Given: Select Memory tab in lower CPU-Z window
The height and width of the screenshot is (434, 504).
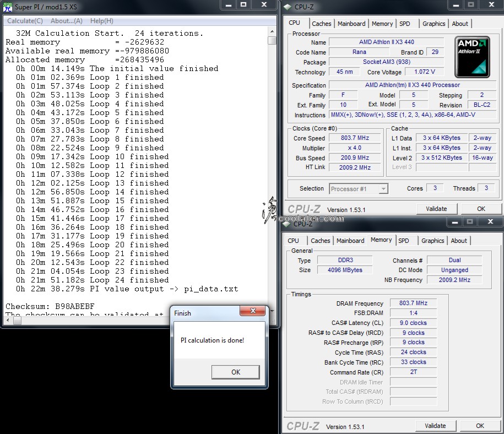Looking at the screenshot, I should click(x=381, y=240).
